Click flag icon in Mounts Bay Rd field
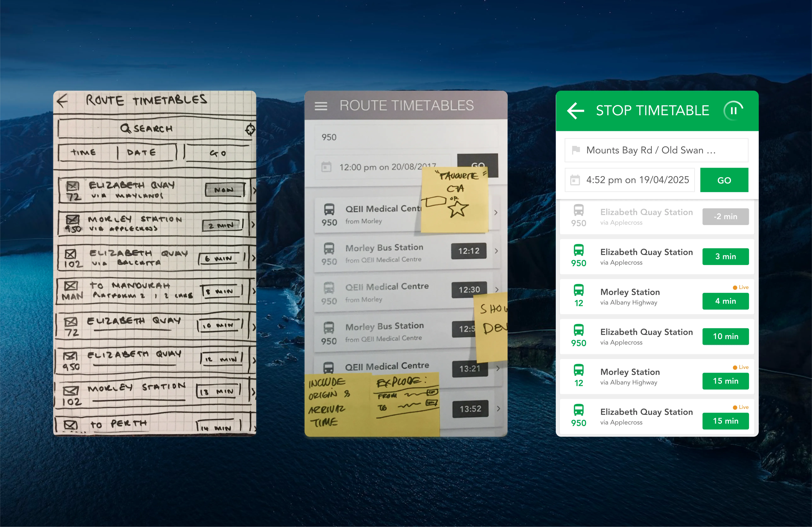 point(576,150)
